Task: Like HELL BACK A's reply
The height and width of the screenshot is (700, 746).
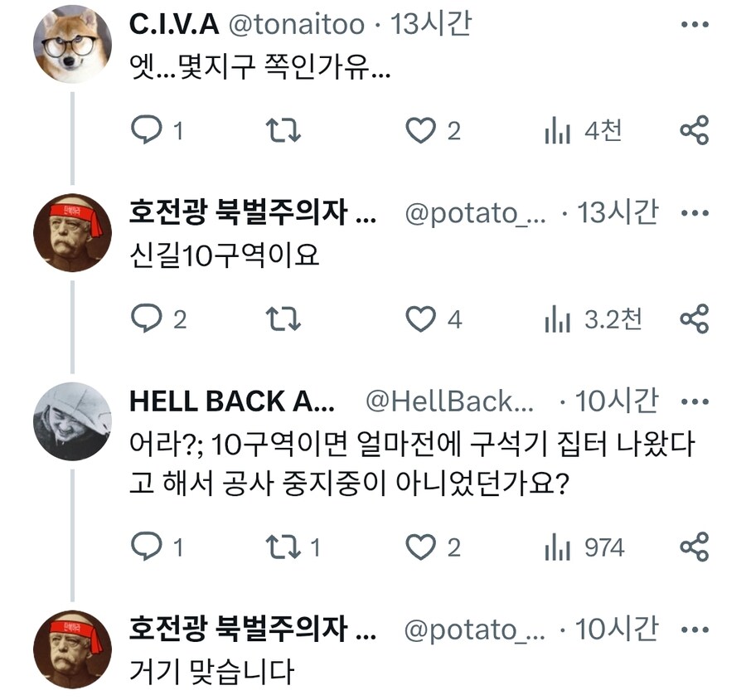Action: tap(424, 547)
